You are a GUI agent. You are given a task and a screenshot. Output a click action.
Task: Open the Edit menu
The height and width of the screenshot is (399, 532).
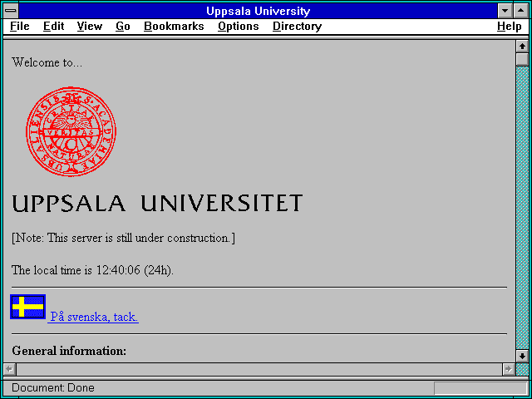(x=53, y=27)
